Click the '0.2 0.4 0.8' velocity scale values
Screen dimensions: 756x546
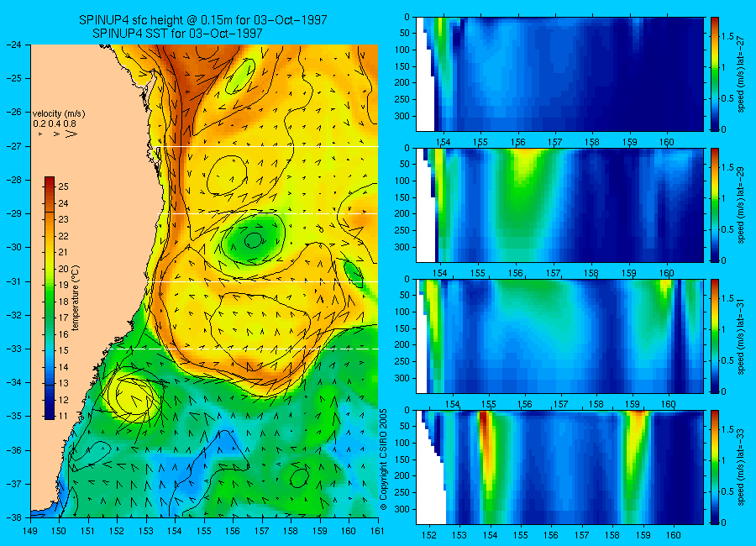point(55,124)
